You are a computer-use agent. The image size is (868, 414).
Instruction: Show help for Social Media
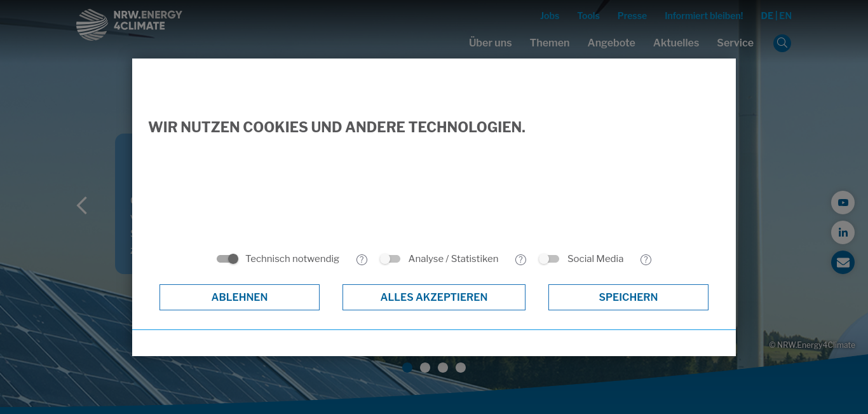pyautogui.click(x=646, y=259)
